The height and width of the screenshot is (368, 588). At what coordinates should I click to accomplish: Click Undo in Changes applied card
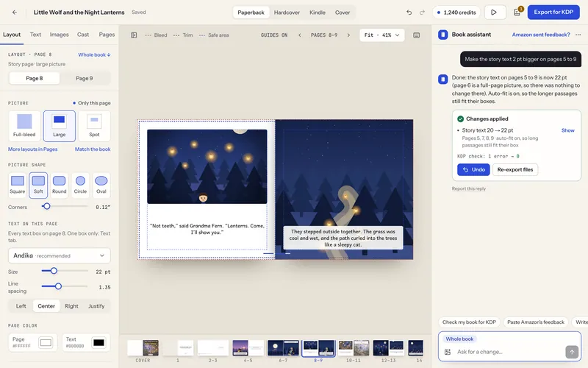tap(473, 170)
